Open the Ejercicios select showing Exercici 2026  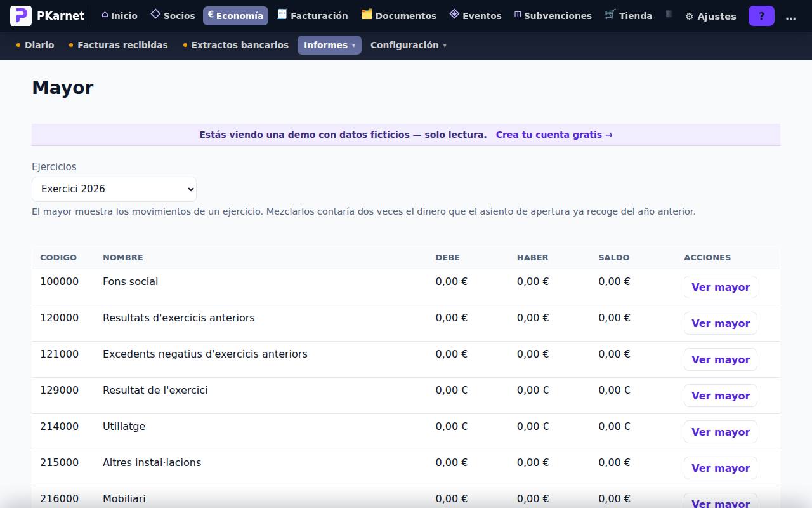(114, 189)
